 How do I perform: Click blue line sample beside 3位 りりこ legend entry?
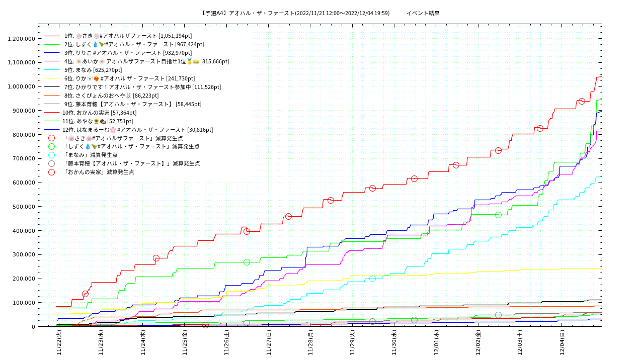pos(51,53)
